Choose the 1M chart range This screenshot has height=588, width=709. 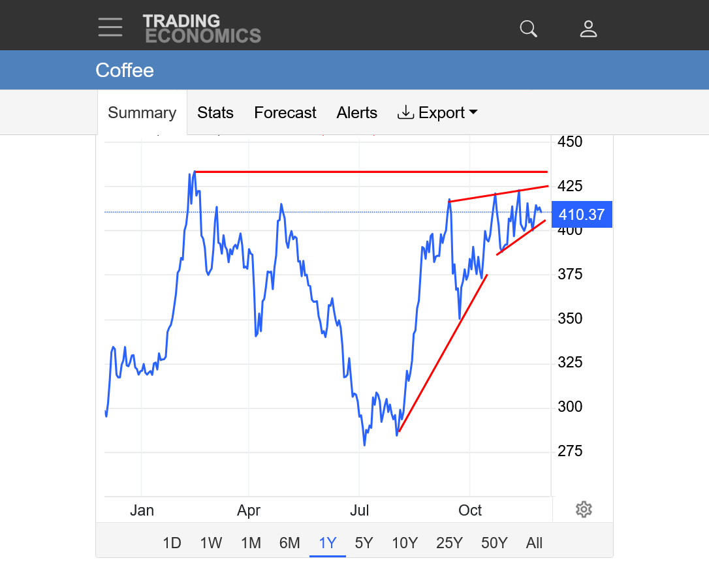pyautogui.click(x=251, y=543)
